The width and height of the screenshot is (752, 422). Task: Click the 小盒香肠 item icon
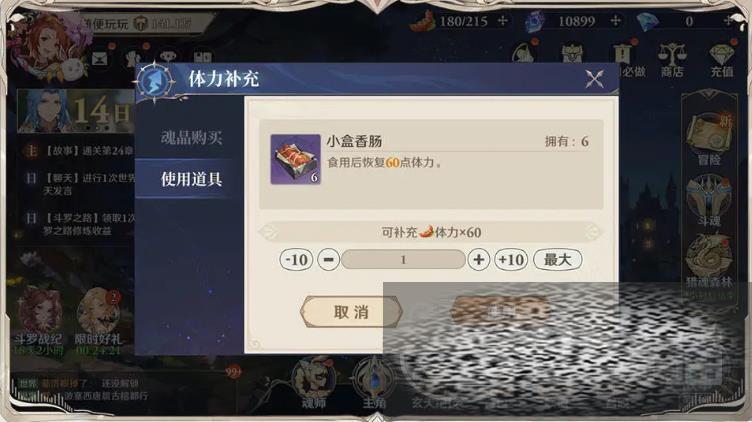pos(295,159)
